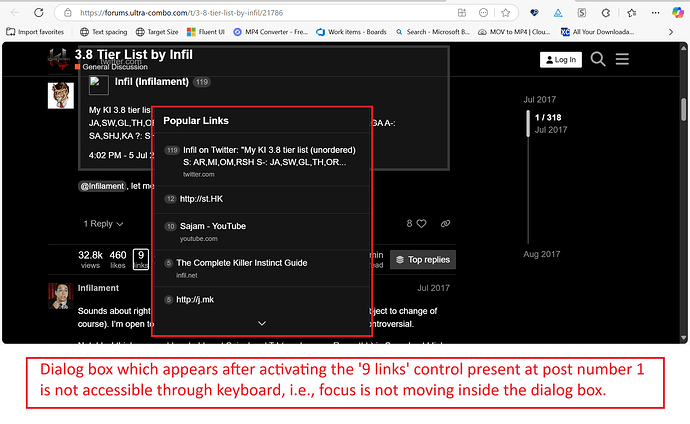The width and height of the screenshot is (690, 424).
Task: Open Fluent UI bookmark
Action: click(x=206, y=32)
